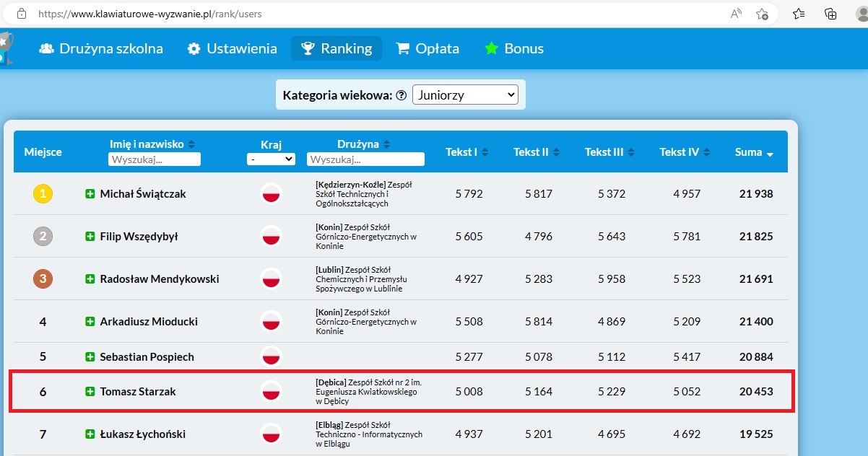Select the Ranking tab
This screenshot has width=868, height=456.
[x=337, y=48]
